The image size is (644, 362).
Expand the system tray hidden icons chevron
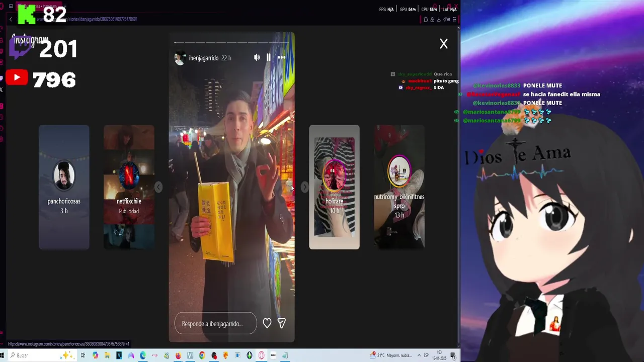point(419,355)
